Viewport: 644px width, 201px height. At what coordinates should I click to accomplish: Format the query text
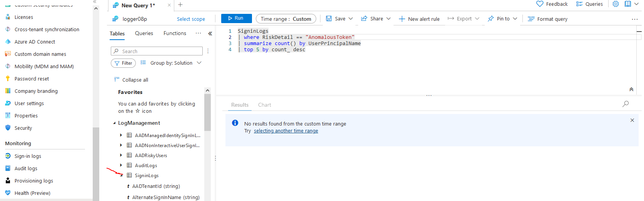click(x=547, y=19)
